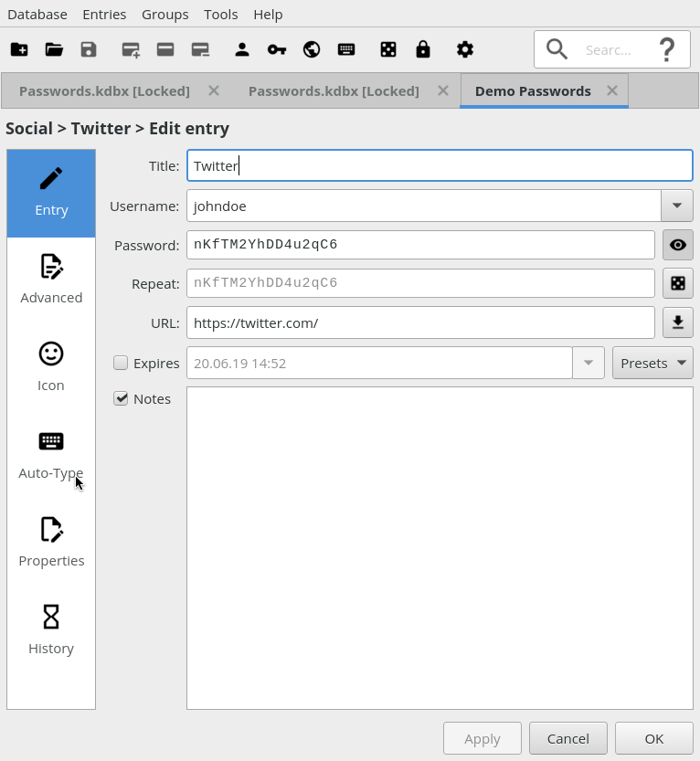Enable the Expires checkbox
Viewport: 700px width, 761px height.
(x=121, y=363)
